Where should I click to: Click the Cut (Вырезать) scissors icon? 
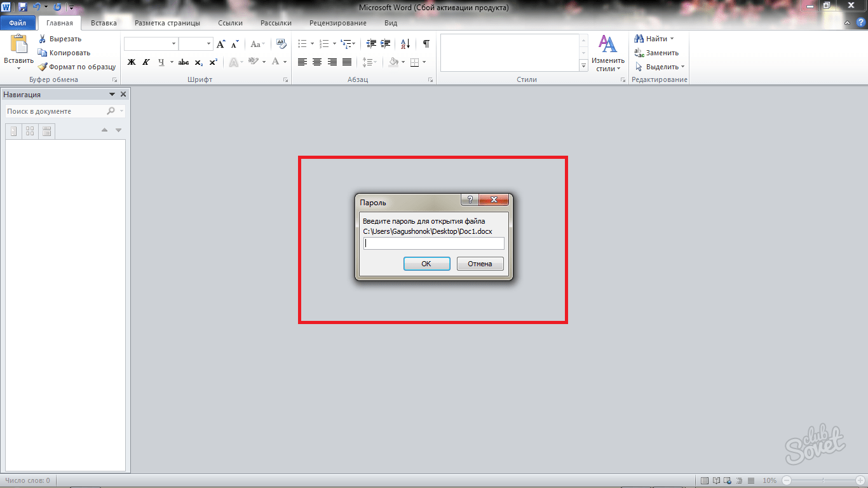pos(43,39)
